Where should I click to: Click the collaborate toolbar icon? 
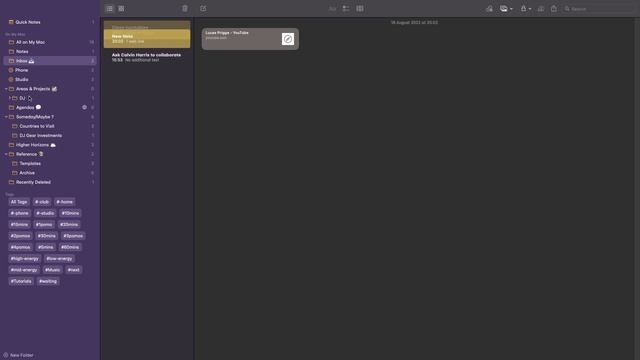click(541, 9)
